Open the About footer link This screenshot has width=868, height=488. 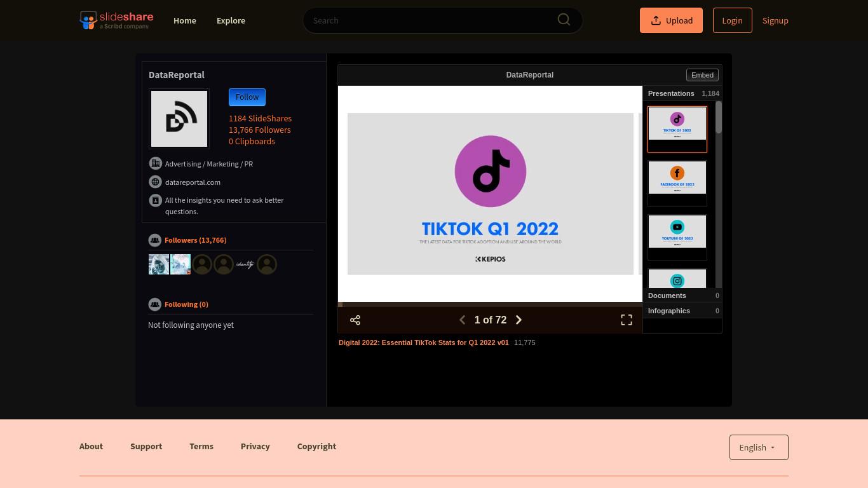tap(91, 446)
